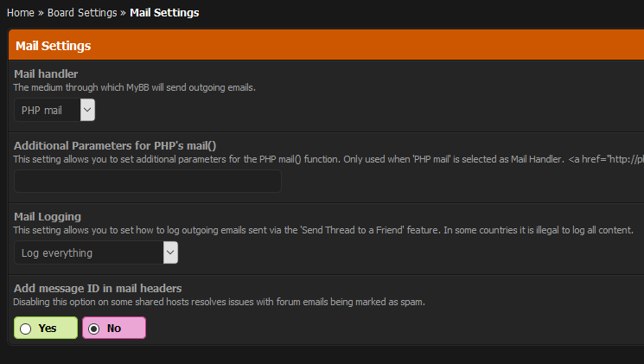Open the PHP mail handler dropdown
This screenshot has width=644, height=364.
[54, 110]
